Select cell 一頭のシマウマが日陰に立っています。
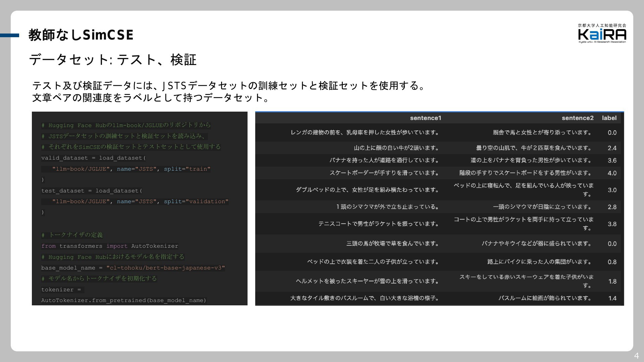This screenshot has height=362, width=644. coord(543,207)
